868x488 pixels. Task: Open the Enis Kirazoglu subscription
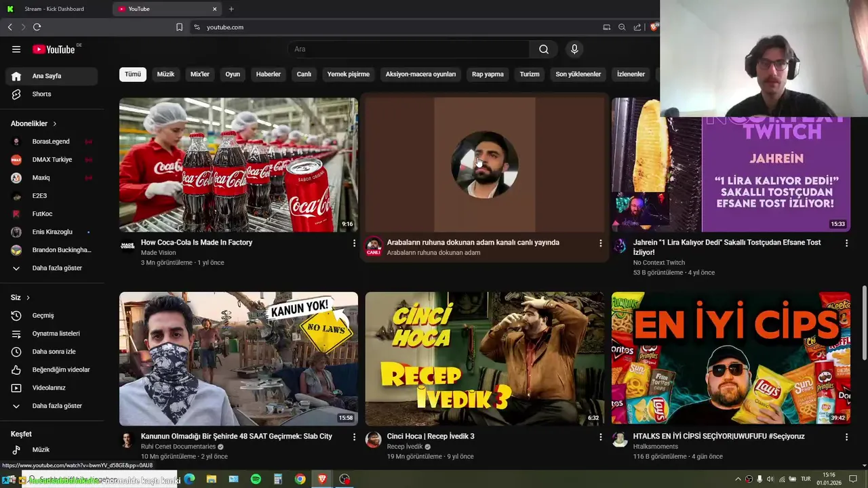[52, 232]
